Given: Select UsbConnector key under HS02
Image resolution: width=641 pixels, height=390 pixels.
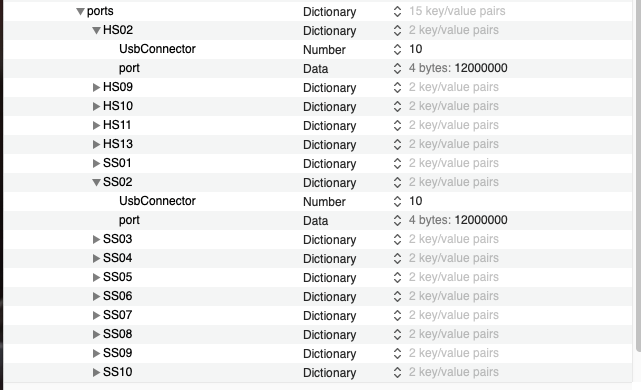Looking at the screenshot, I should click(x=157, y=49).
